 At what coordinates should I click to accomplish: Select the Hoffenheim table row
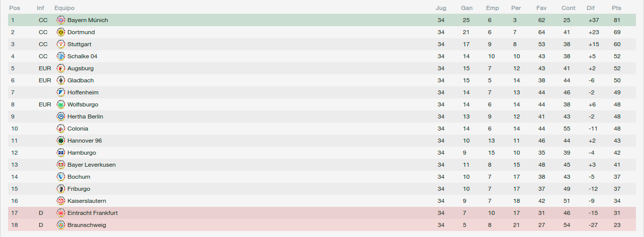coord(322,92)
